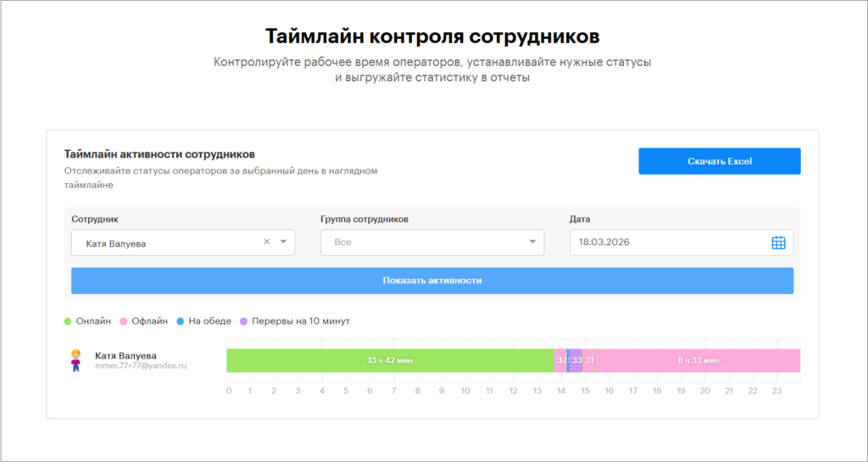
Task: Click the purple Перерывы на 10 минут dot
Action: (243, 321)
